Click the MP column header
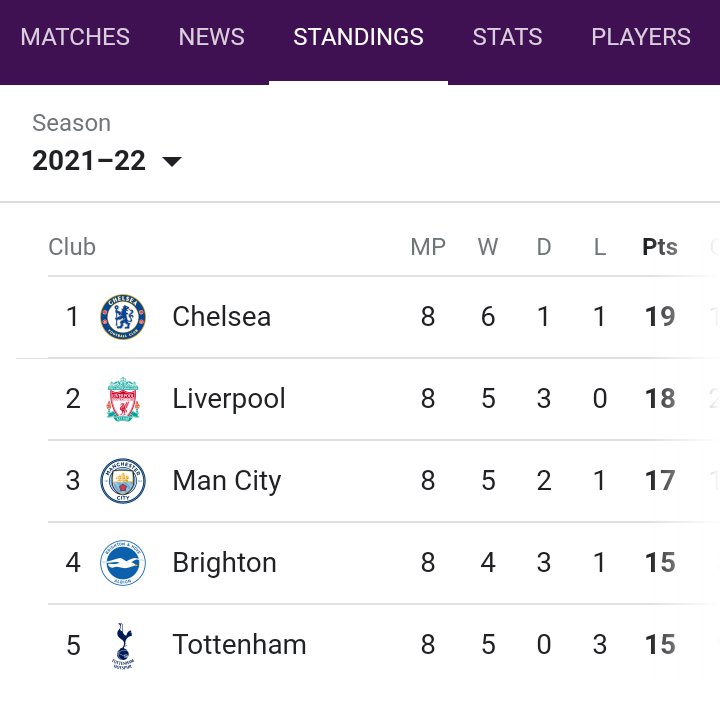Screen dimensions: 720x722 (x=428, y=247)
